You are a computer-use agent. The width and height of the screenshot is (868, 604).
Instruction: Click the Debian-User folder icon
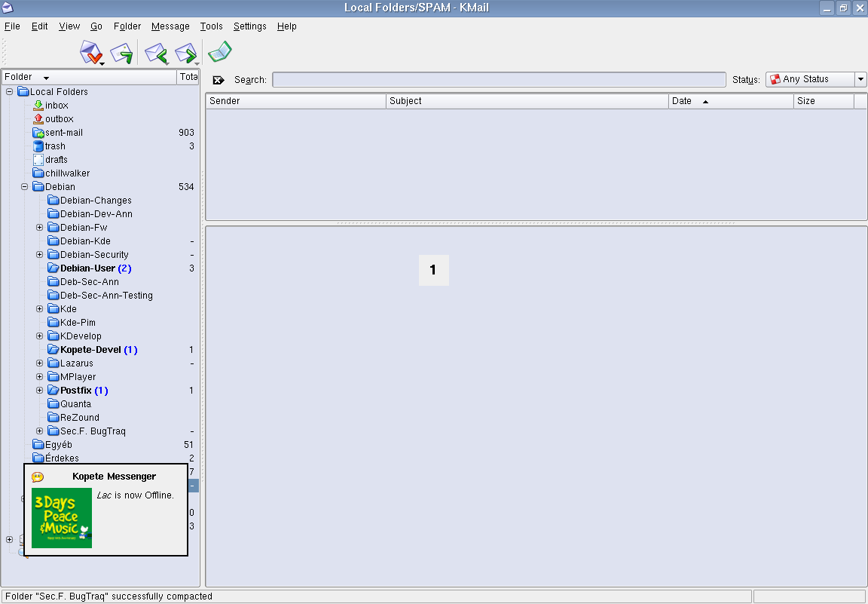pyautogui.click(x=53, y=268)
